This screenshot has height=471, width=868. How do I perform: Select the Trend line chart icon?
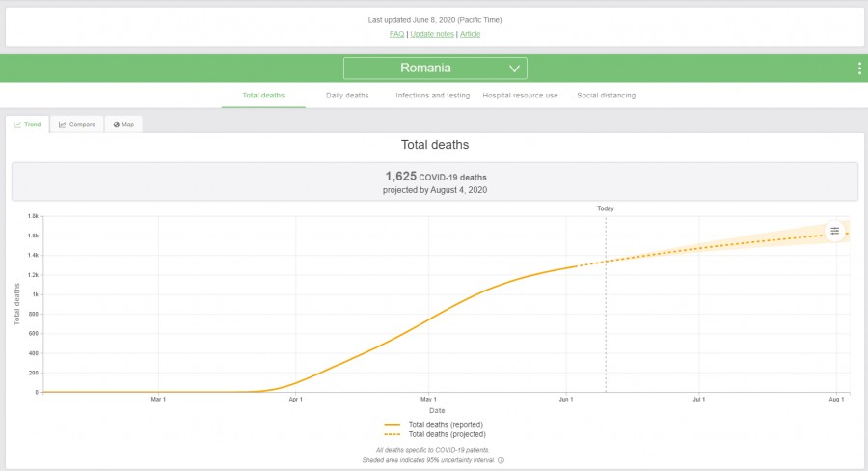point(17,125)
